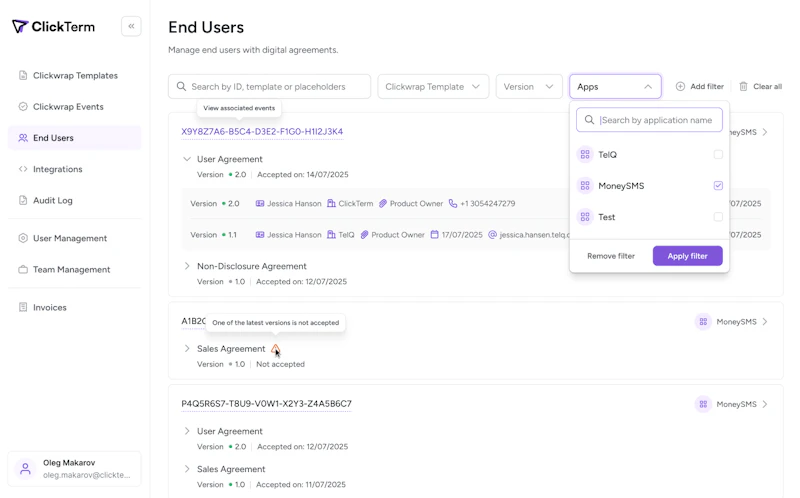Image resolution: width=800 pixels, height=498 pixels.
Task: Open the Clickwrap Template filter dropdown
Action: click(x=433, y=86)
